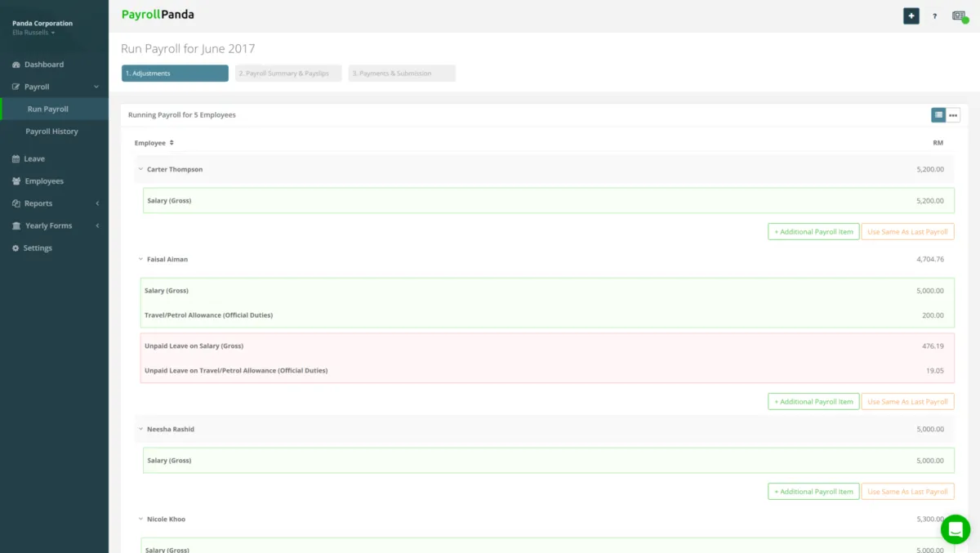The width and height of the screenshot is (980, 553).
Task: Open the Ella Russells account dropdown
Action: click(33, 33)
